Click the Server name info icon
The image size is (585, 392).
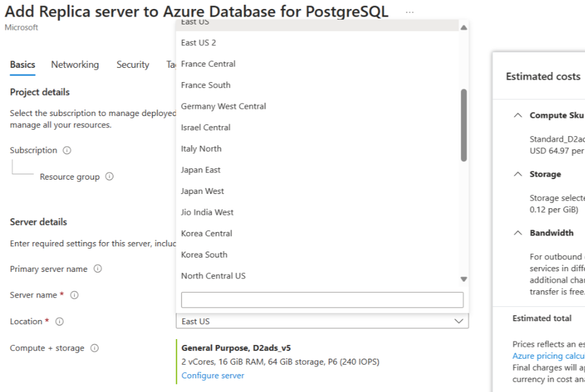click(74, 295)
